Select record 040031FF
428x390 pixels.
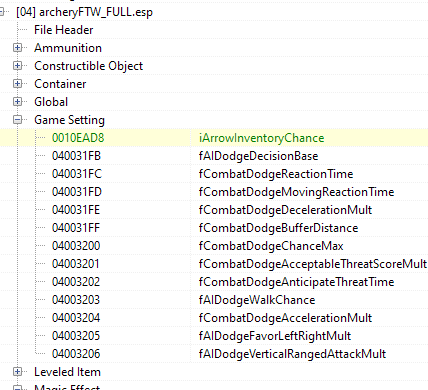click(x=76, y=228)
